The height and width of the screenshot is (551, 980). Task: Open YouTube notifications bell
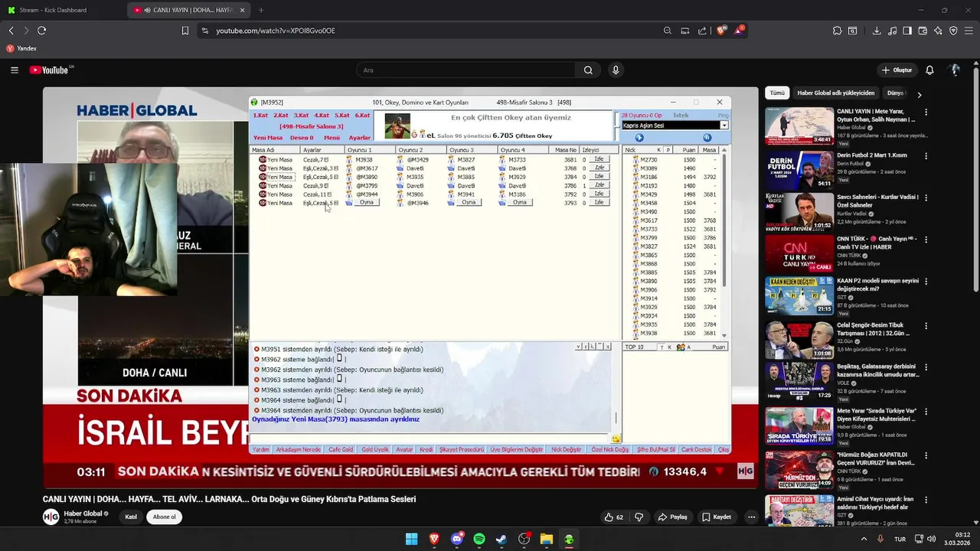(x=929, y=70)
